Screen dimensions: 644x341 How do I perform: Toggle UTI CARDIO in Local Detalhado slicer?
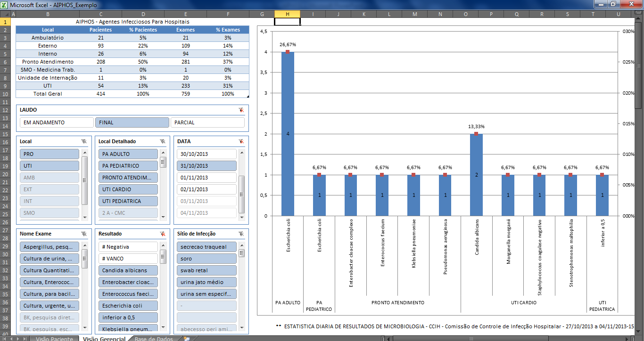pyautogui.click(x=128, y=189)
